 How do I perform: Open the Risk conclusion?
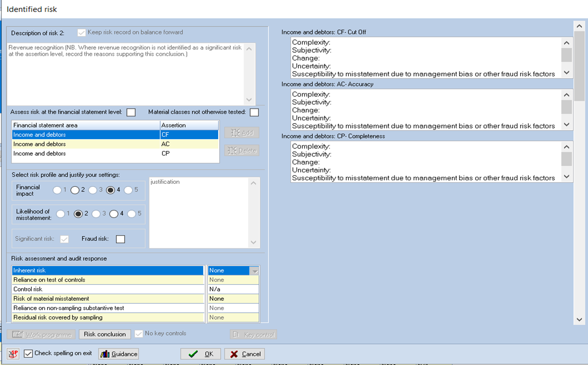pyautogui.click(x=105, y=334)
